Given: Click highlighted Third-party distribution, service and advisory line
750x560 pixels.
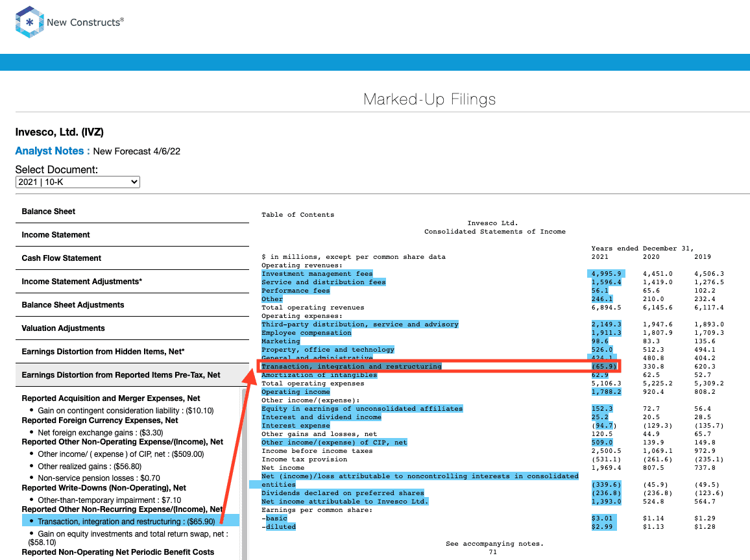Looking at the screenshot, I should pos(359,324).
